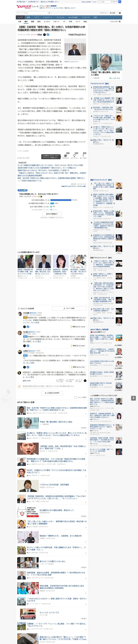The height and width of the screenshot is (644, 138).
Task: Open 鈴木宗男氏 recommended article thumbnail
Action: [x=78, y=261]
